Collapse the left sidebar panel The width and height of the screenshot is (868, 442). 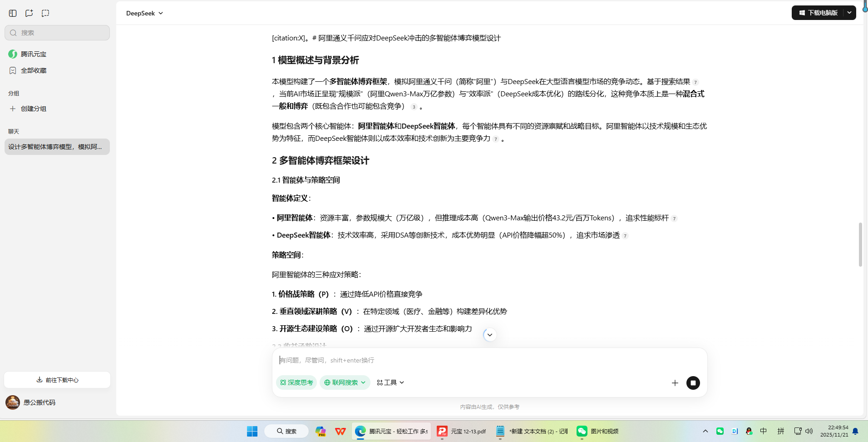click(x=13, y=13)
